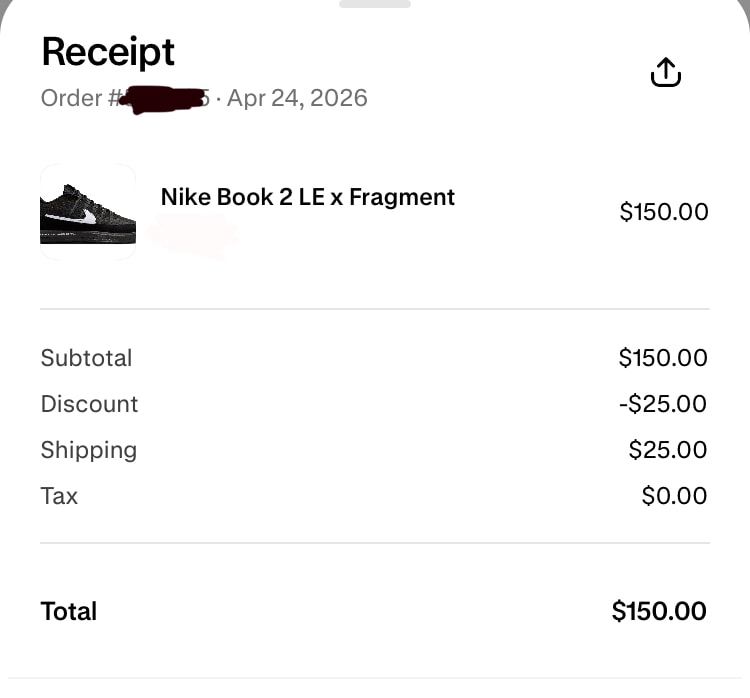Select the Shipping label

(88, 450)
